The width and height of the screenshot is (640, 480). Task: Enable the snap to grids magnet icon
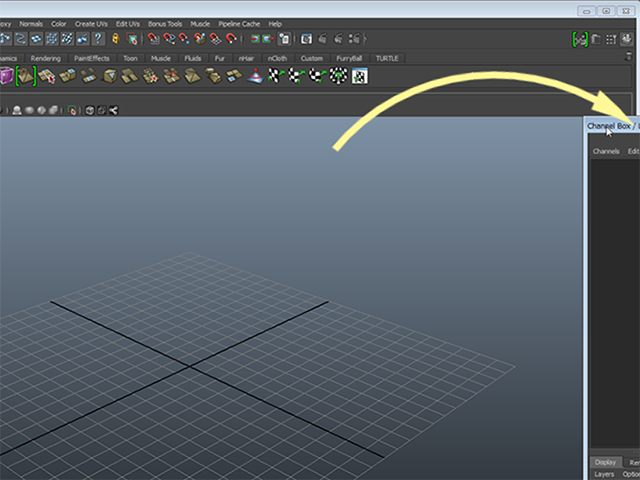tap(153, 39)
